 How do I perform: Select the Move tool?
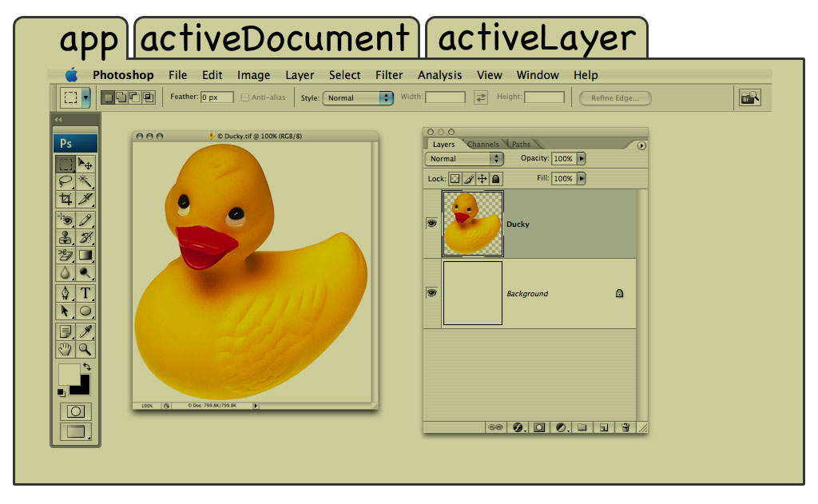point(85,165)
